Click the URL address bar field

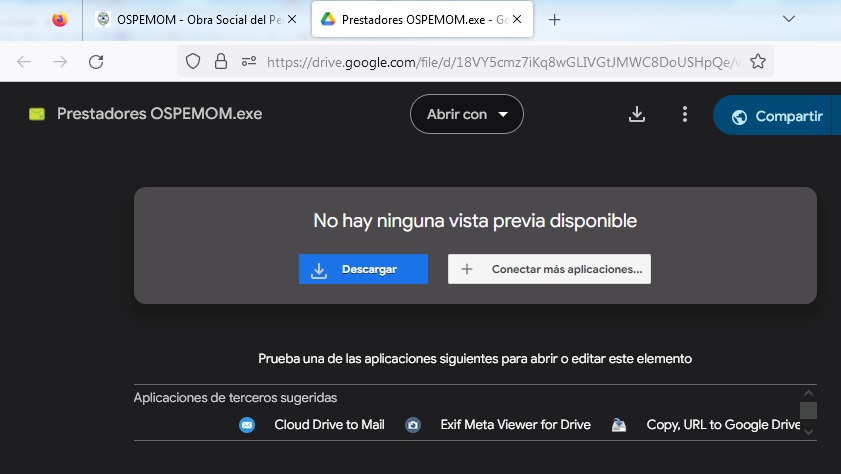click(x=500, y=62)
